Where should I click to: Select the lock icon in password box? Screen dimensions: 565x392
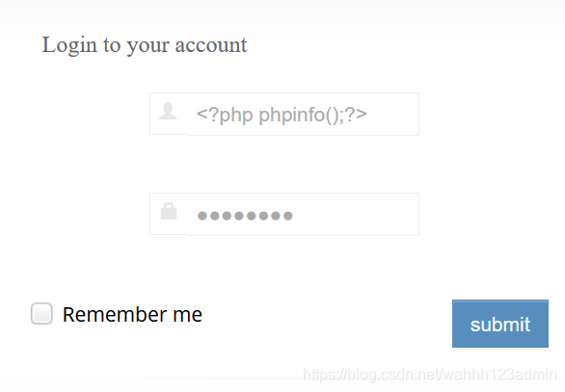[x=169, y=211]
